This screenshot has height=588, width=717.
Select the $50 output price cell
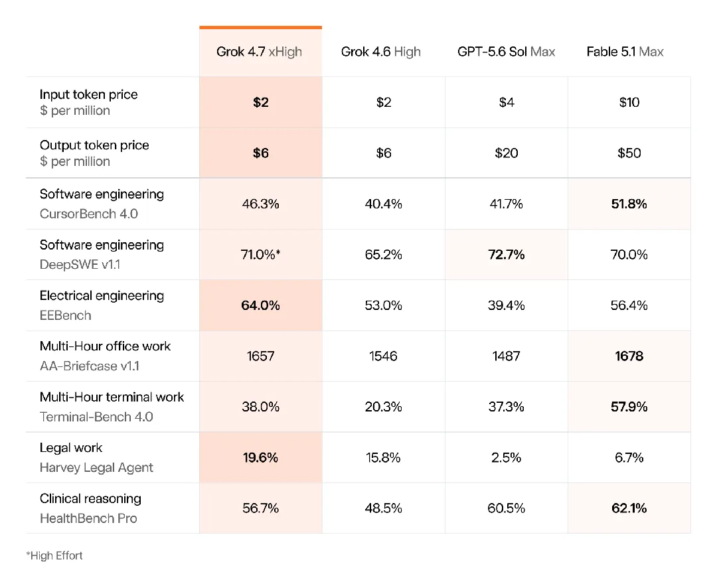click(629, 153)
